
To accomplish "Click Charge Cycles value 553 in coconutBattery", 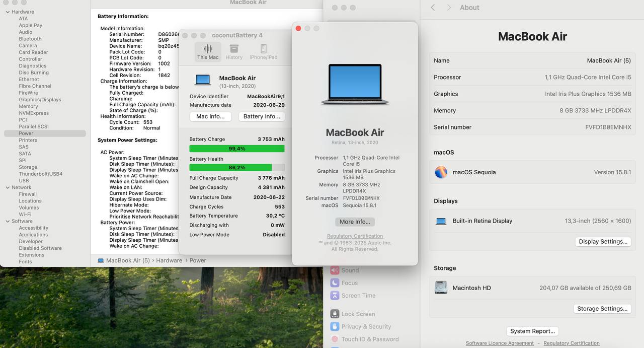I will click(280, 206).
